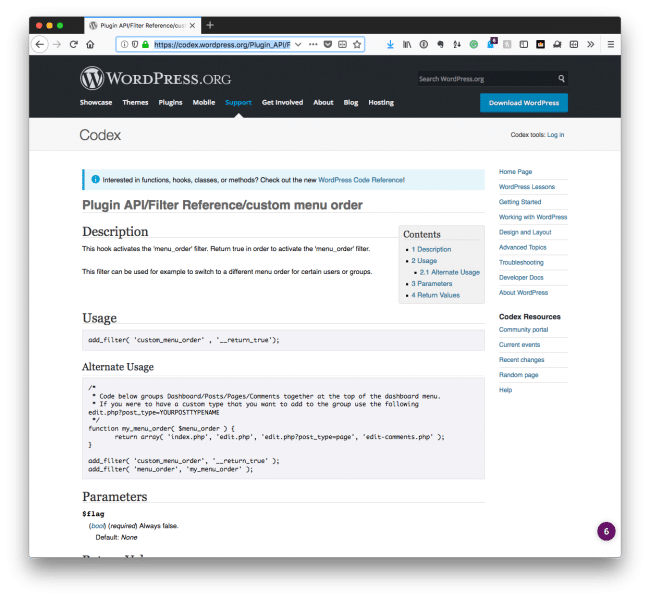Reload the current page
650x599 pixels.
[x=74, y=44]
